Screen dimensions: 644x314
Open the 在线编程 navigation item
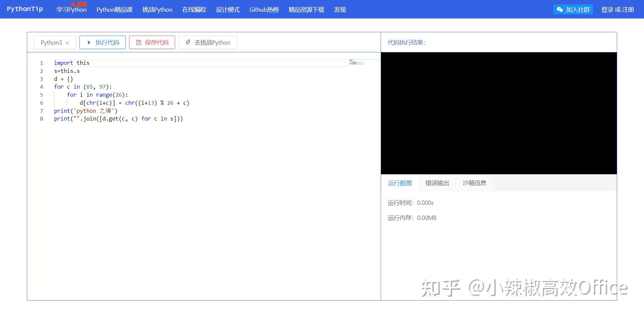[x=194, y=10]
